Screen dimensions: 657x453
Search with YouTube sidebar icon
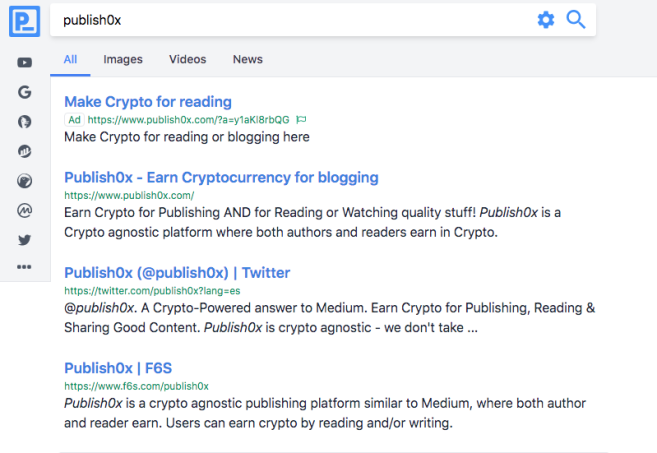coord(25,62)
